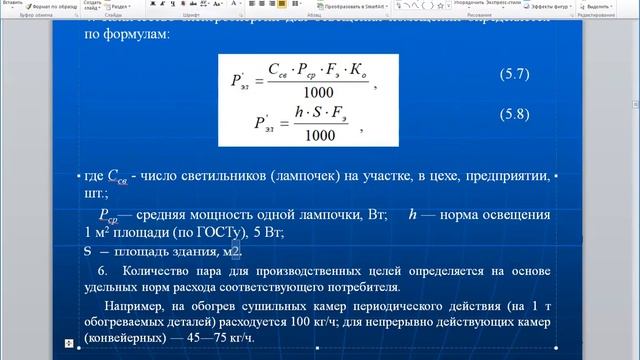Select the left brace shape
640x360 pixels.
(x=423, y=6)
